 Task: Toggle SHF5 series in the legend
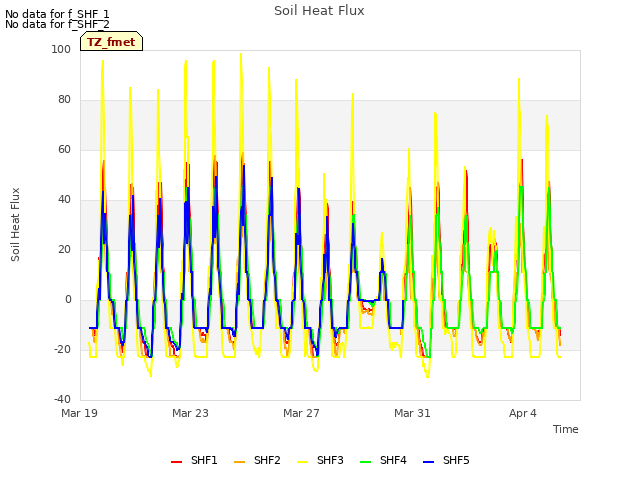pos(446,460)
